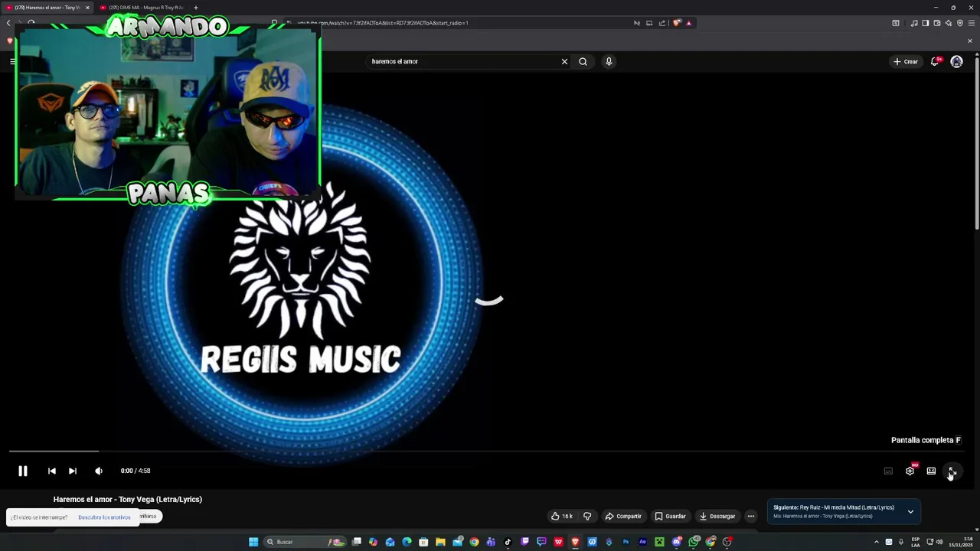Open Leo AI sparkle icon

949,23
